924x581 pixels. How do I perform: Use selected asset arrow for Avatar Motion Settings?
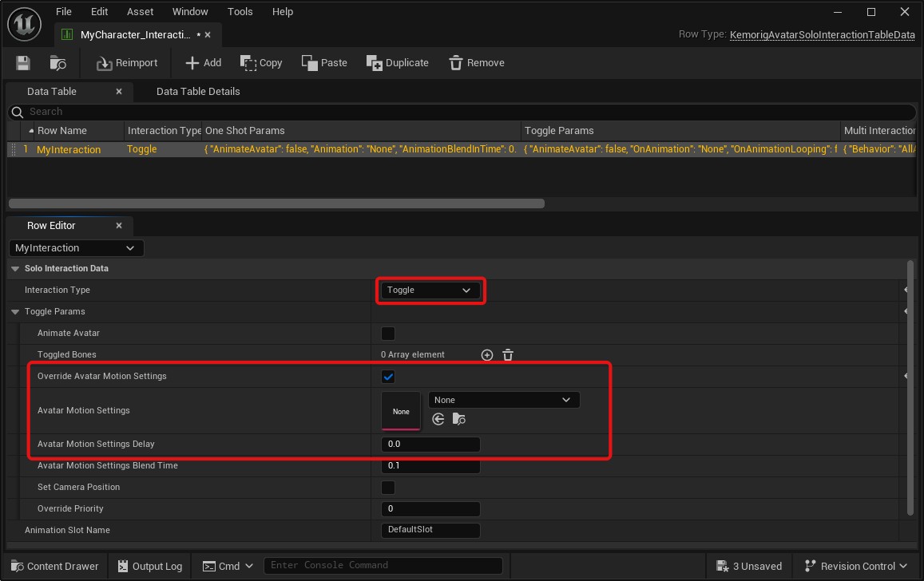click(438, 419)
